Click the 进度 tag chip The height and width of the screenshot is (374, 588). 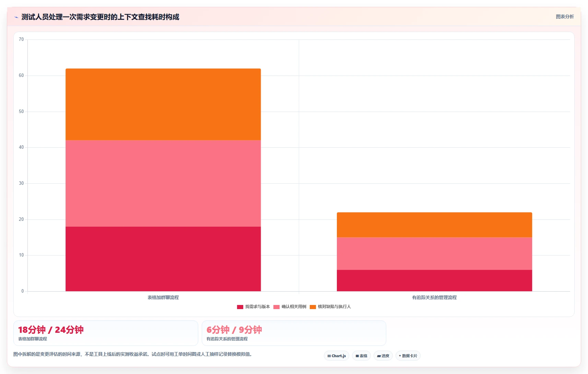click(383, 356)
